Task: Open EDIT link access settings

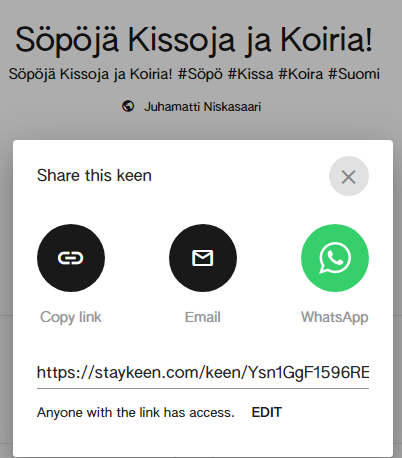Action: click(x=267, y=412)
